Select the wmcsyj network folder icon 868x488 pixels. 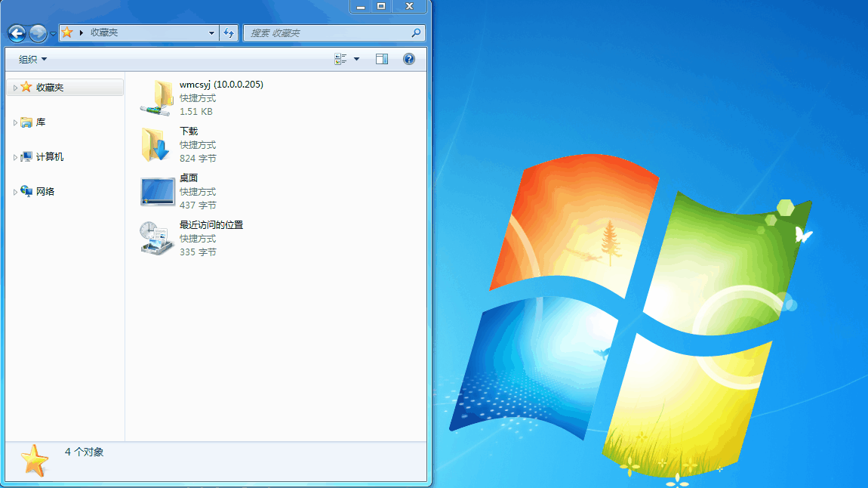157,98
